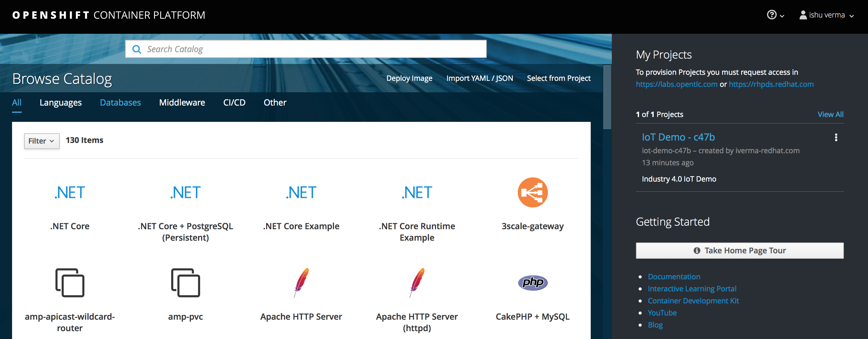Click the magnifier icon in the catalog search
The width and height of the screenshot is (868, 339).
[x=137, y=49]
